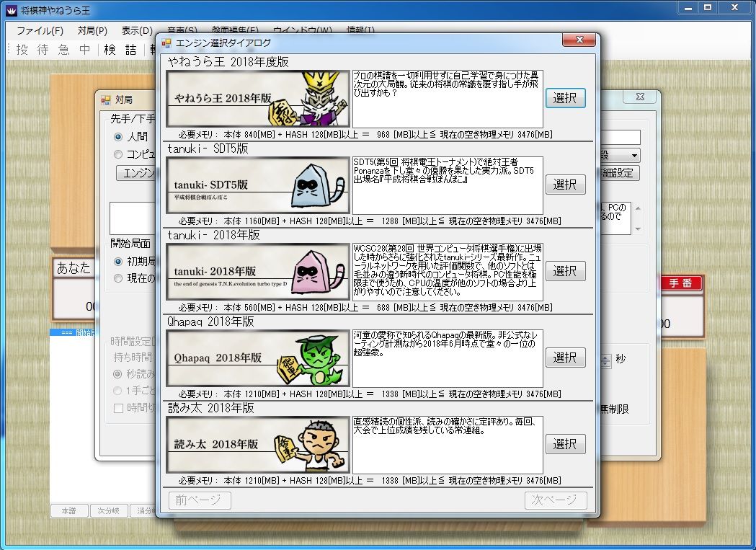Maximize the 将棋神やねうら王 main window
The width and height of the screenshot is (756, 550).
[708, 8]
